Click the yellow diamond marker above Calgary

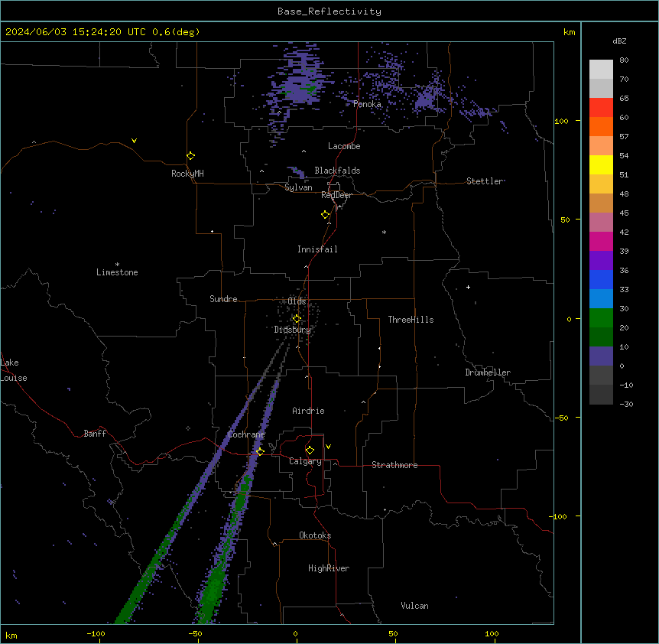(310, 450)
